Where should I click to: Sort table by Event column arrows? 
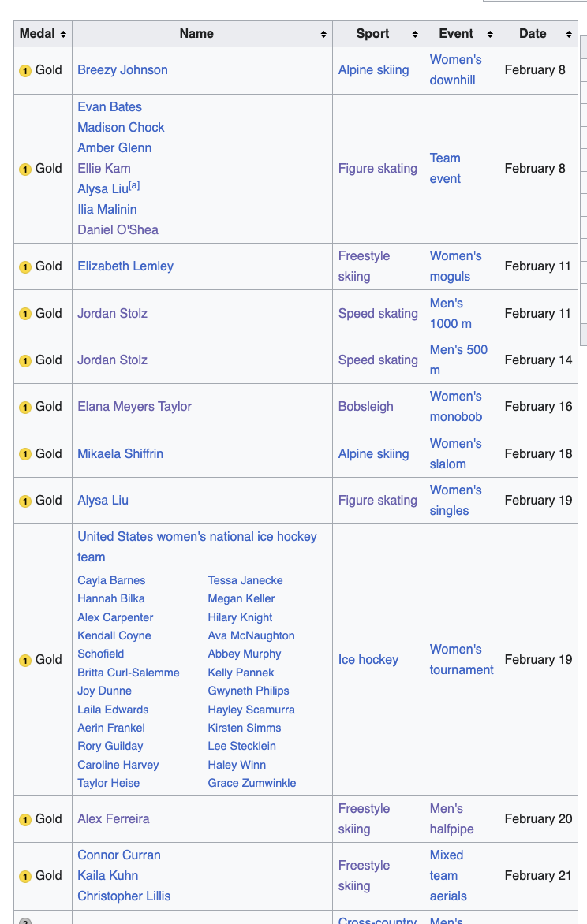490,35
